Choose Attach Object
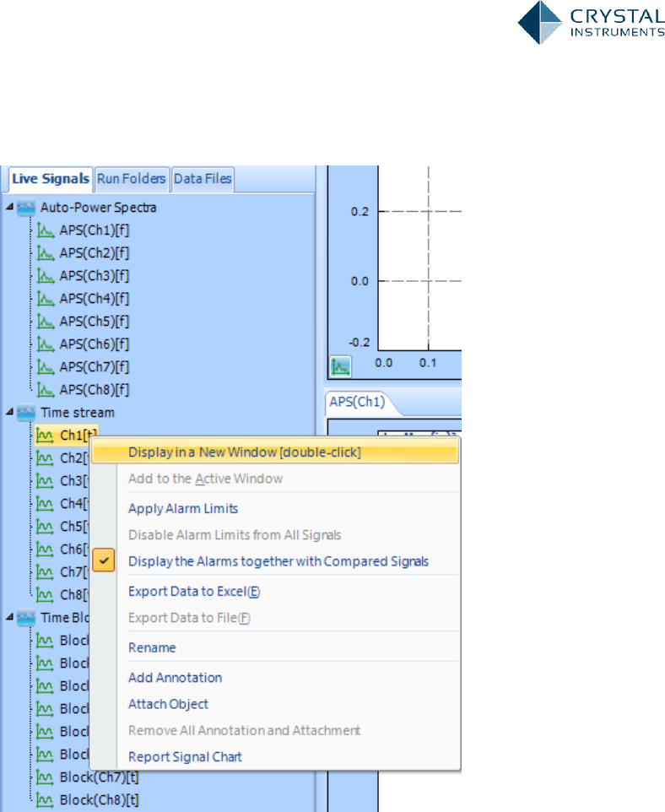665x812 pixels. (275, 704)
